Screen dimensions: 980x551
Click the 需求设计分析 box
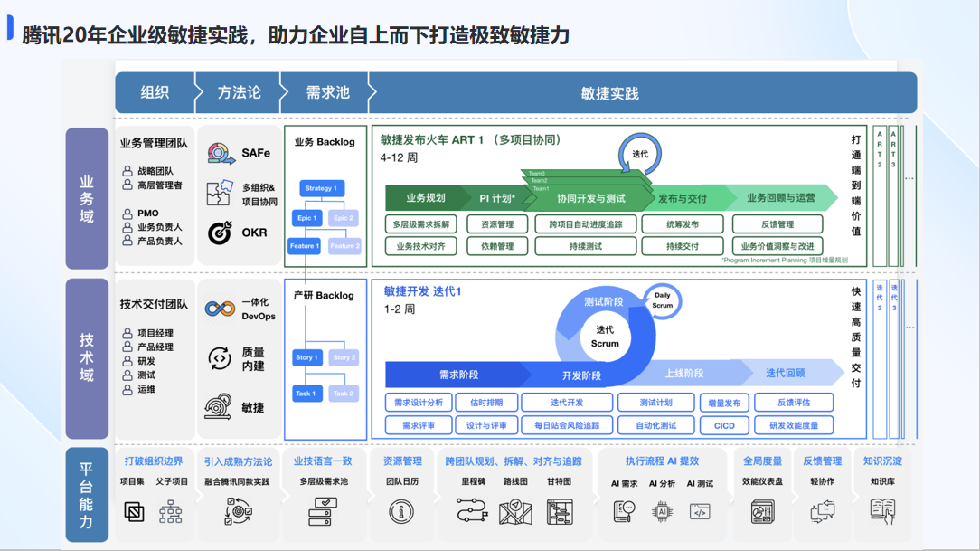click(419, 402)
